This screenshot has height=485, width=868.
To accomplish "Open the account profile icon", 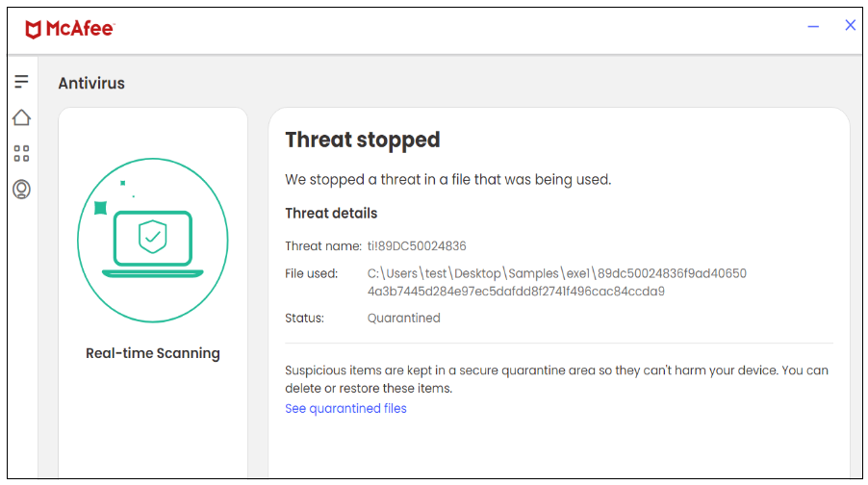I will [21, 190].
